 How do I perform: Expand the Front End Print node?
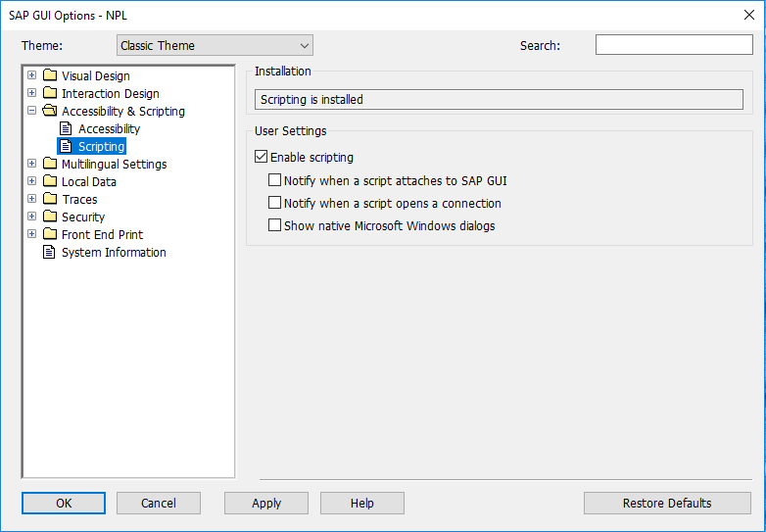coord(31,234)
